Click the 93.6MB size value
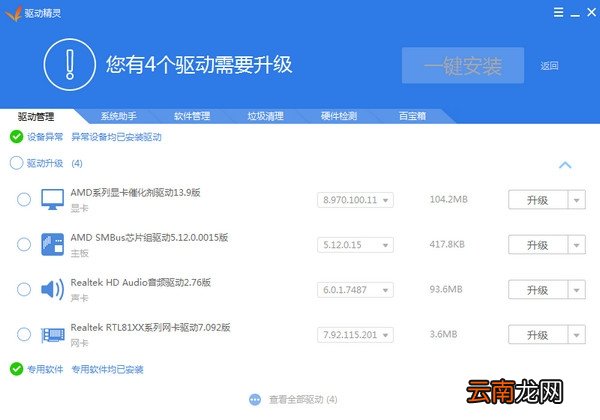Image resolution: width=600 pixels, height=420 pixels. click(x=446, y=289)
